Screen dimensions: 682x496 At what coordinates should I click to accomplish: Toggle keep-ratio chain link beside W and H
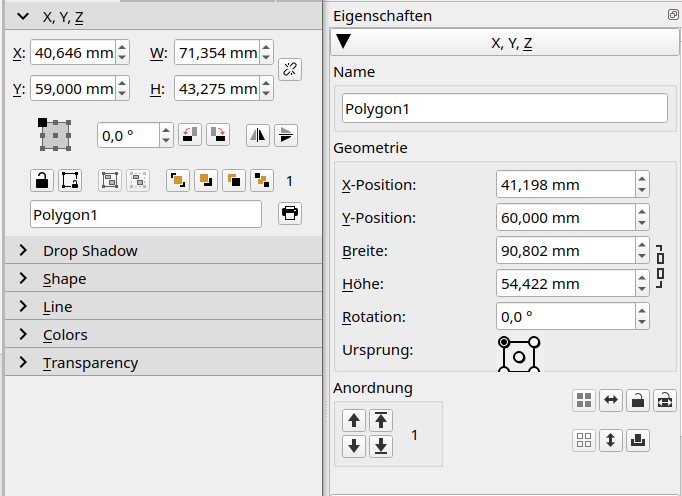290,69
